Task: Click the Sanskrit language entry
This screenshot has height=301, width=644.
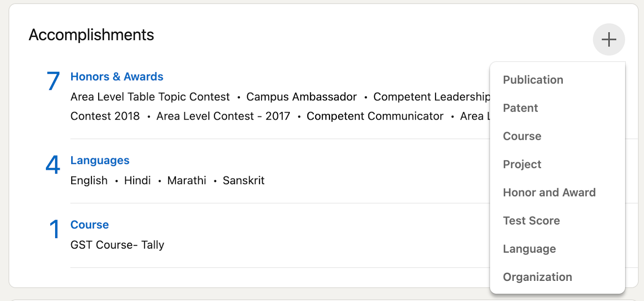Action: click(244, 181)
